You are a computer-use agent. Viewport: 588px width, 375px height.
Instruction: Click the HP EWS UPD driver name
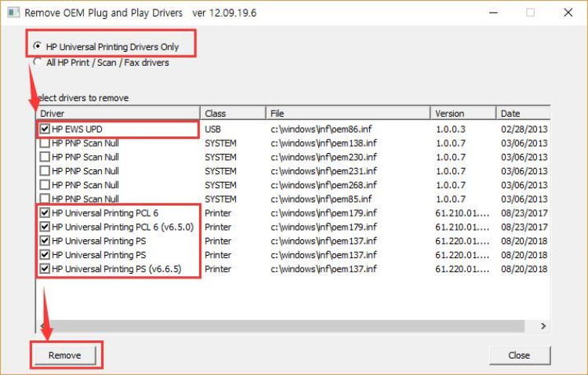(77, 129)
